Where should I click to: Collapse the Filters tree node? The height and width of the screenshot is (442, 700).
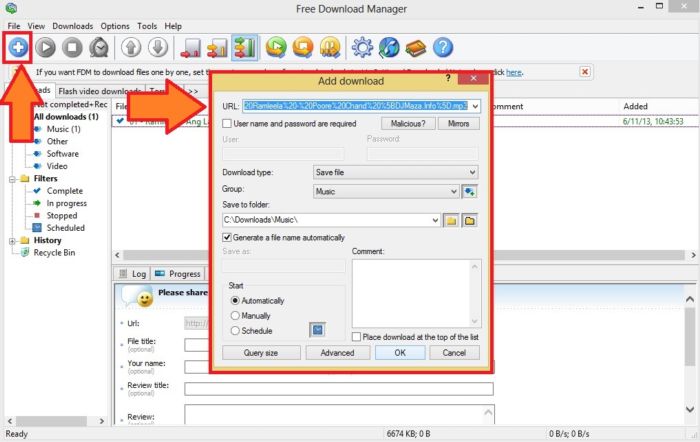point(12,179)
